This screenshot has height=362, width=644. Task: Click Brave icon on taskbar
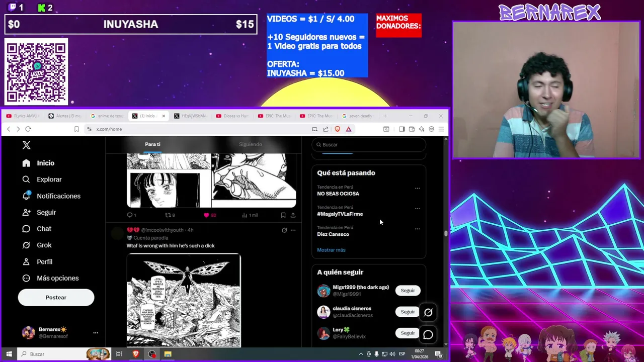(135, 354)
